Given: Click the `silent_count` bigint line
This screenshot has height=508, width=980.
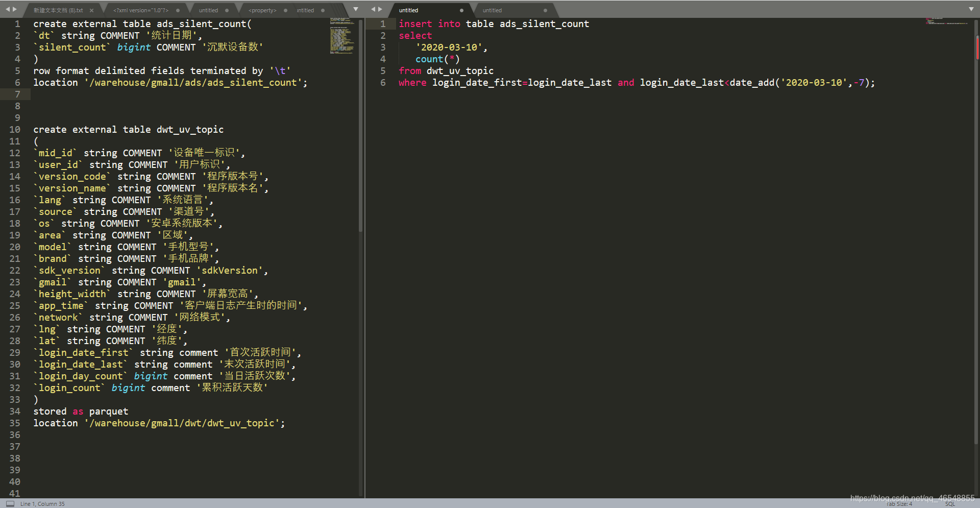Looking at the screenshot, I should [149, 47].
